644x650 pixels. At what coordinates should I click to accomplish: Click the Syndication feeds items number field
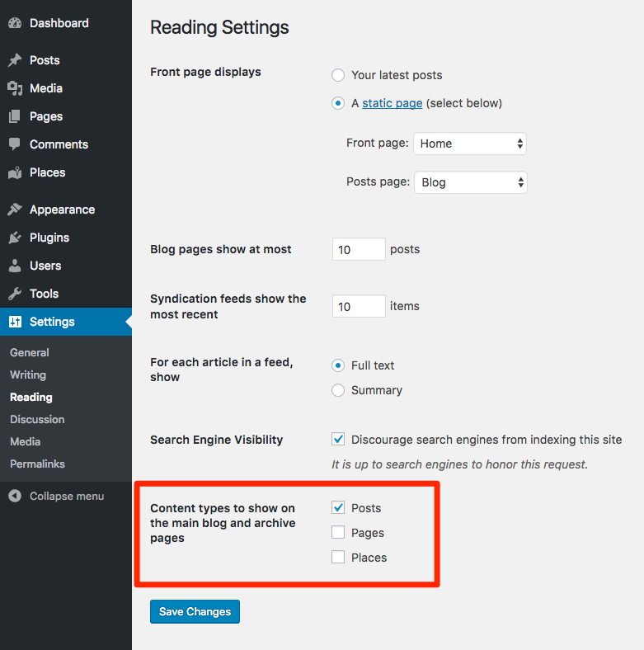(359, 306)
